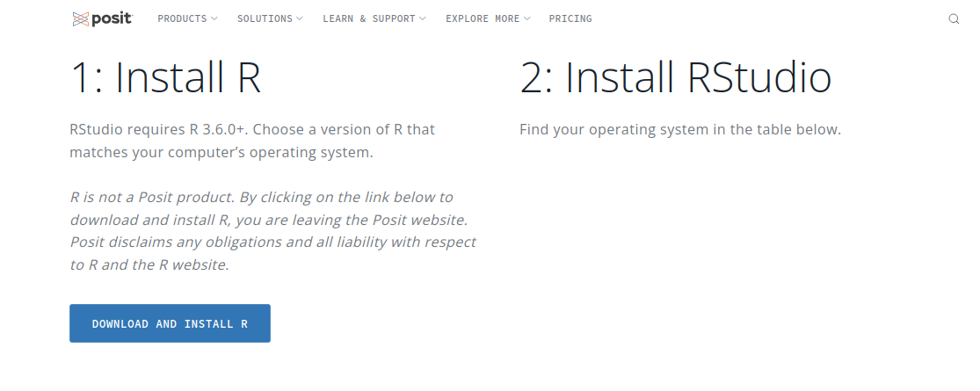Screen dimensions: 980x391
Task: Expand the Learn & Support chevron arrow
Action: pyautogui.click(x=423, y=18)
